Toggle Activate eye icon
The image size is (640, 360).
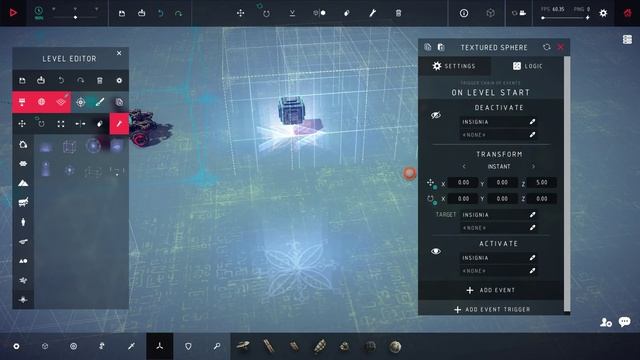point(436,251)
